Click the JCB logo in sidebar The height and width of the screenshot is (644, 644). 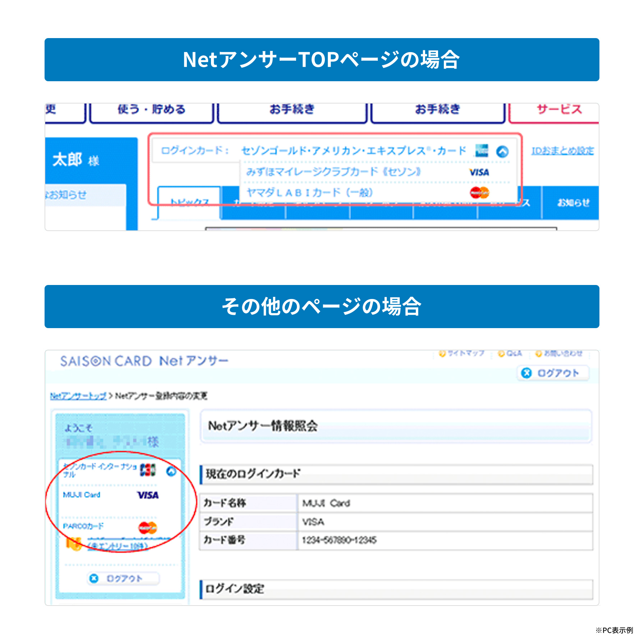pyautogui.click(x=148, y=470)
